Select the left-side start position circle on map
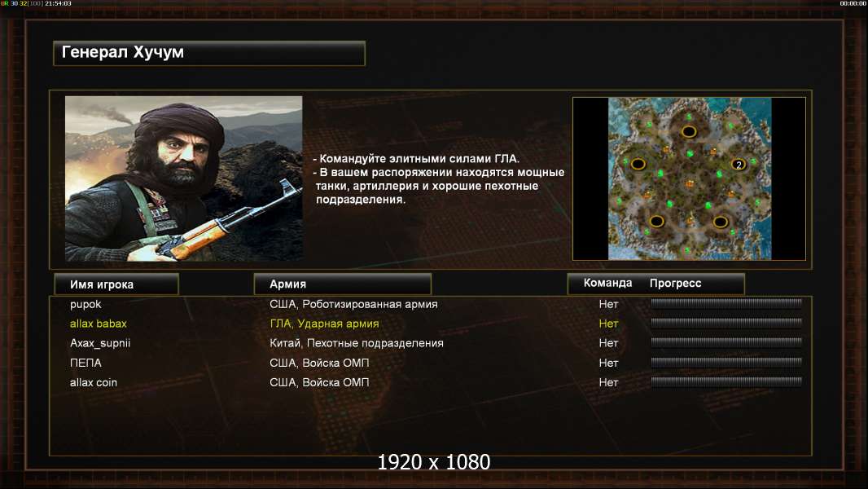Image resolution: width=868 pixels, height=489 pixels. 638,164
